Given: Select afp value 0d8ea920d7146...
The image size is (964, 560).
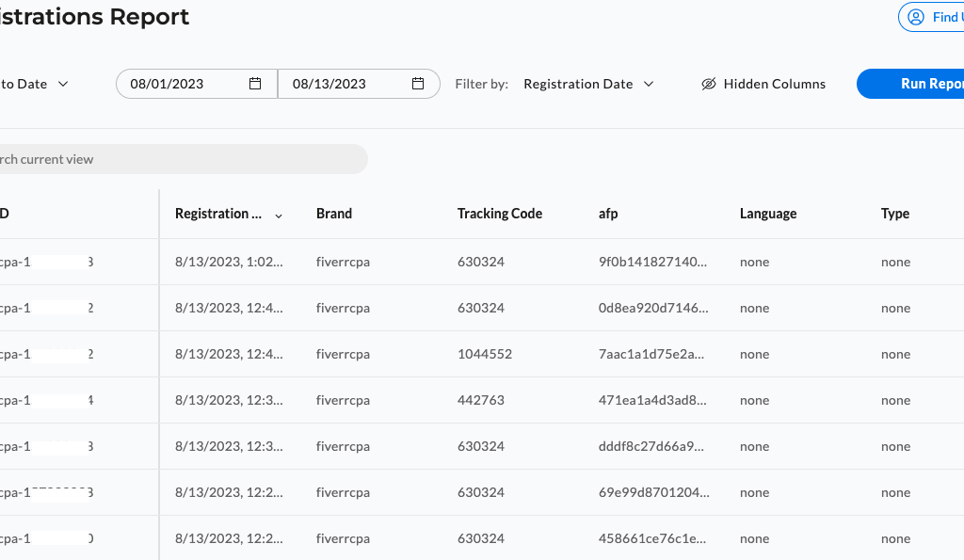Looking at the screenshot, I should click(653, 308).
